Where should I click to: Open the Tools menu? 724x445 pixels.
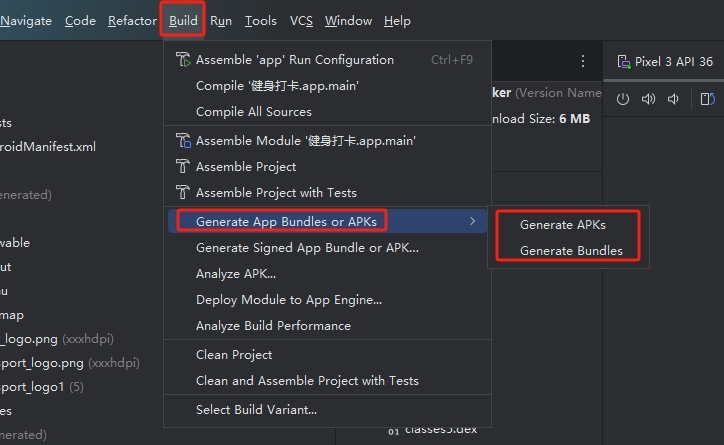pyautogui.click(x=260, y=21)
